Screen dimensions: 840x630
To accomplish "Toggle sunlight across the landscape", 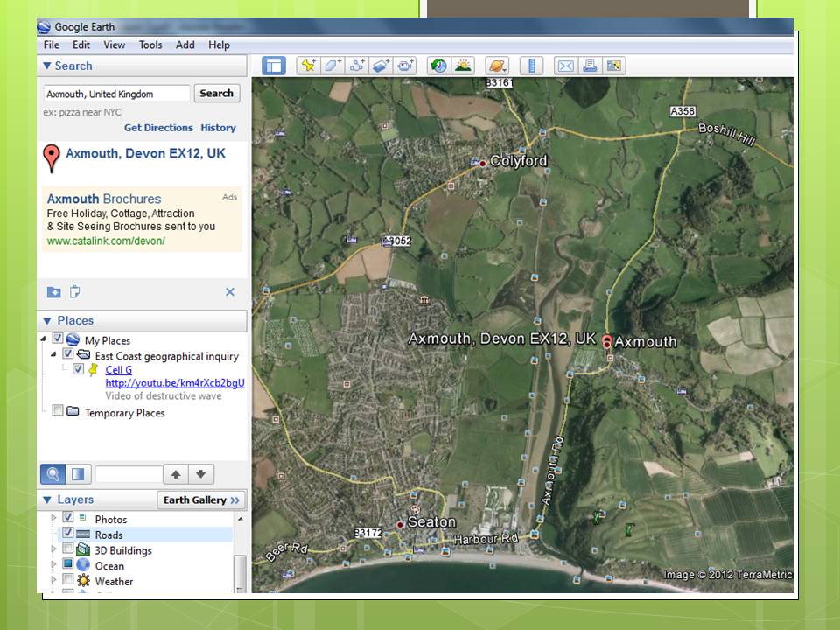I will [462, 65].
